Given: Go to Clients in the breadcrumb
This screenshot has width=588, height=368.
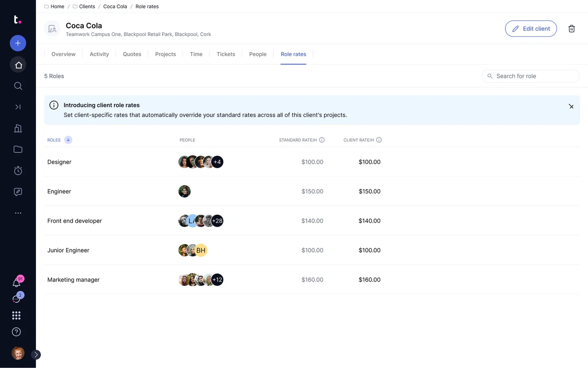Looking at the screenshot, I should pos(87,6).
